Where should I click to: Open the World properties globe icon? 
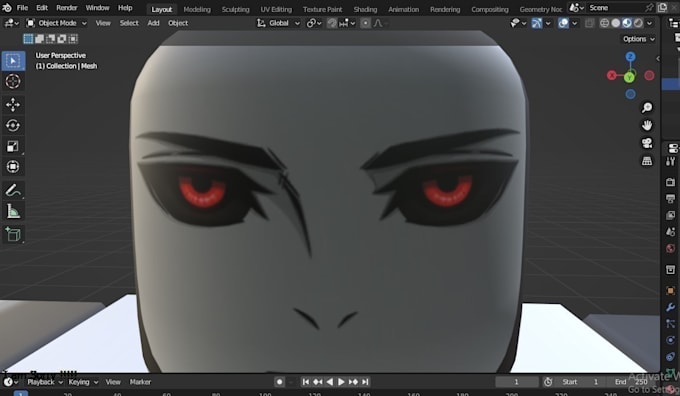point(670,248)
